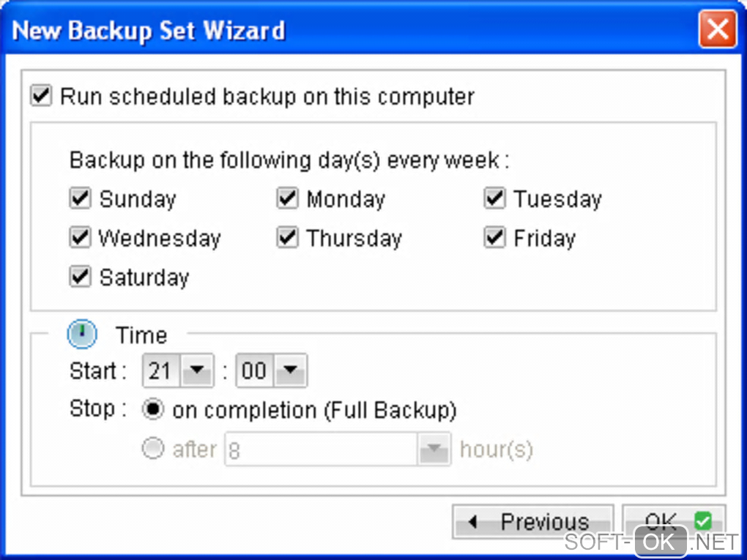
Task: Click the hours value field showing 8
Action: tap(321, 450)
